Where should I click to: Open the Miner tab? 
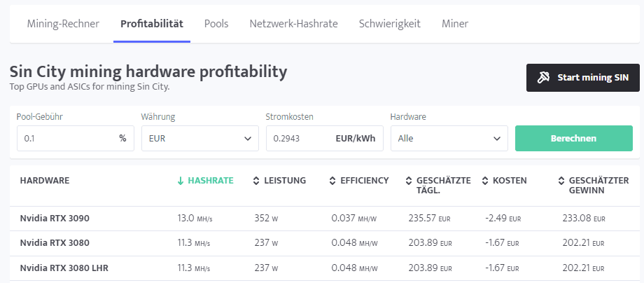[x=455, y=24]
